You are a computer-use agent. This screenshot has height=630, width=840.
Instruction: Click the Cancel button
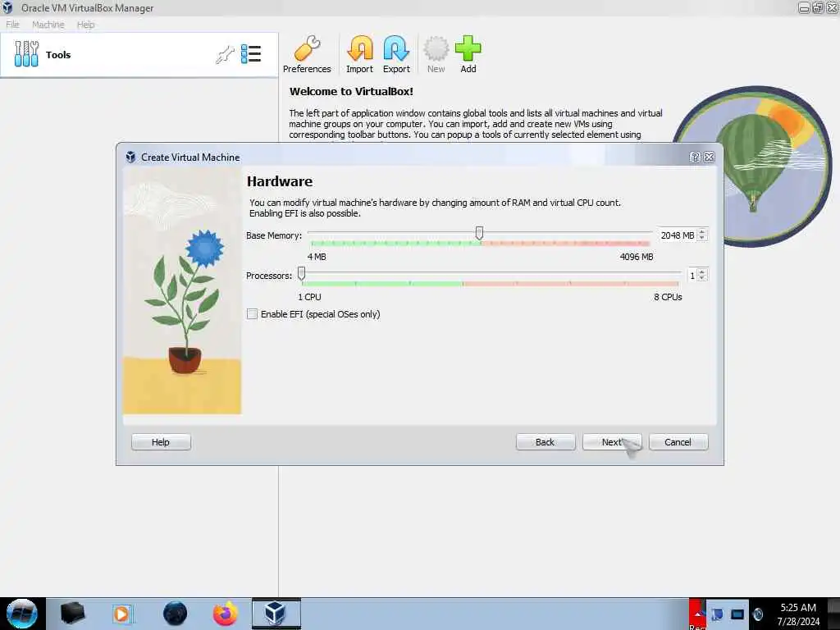coord(678,442)
